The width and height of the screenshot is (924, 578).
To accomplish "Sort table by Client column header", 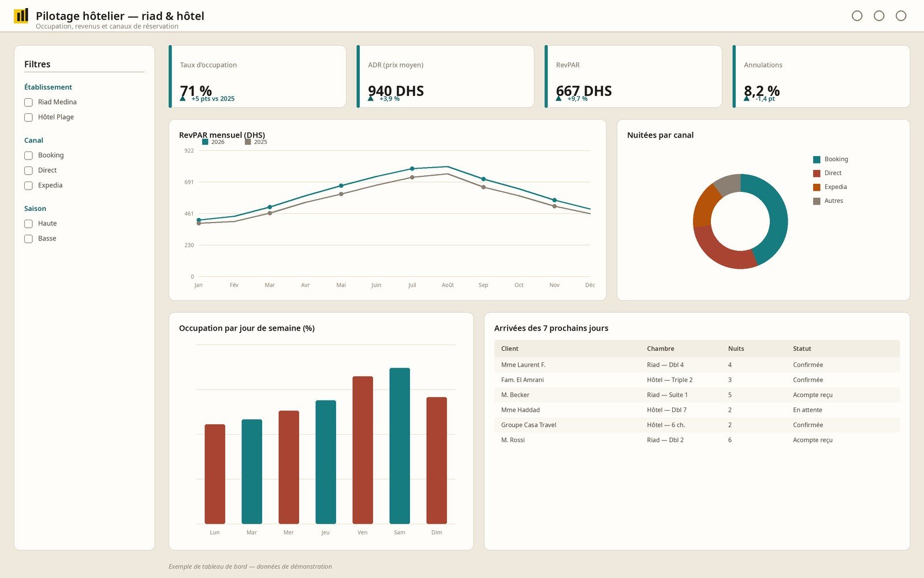I will tap(509, 349).
